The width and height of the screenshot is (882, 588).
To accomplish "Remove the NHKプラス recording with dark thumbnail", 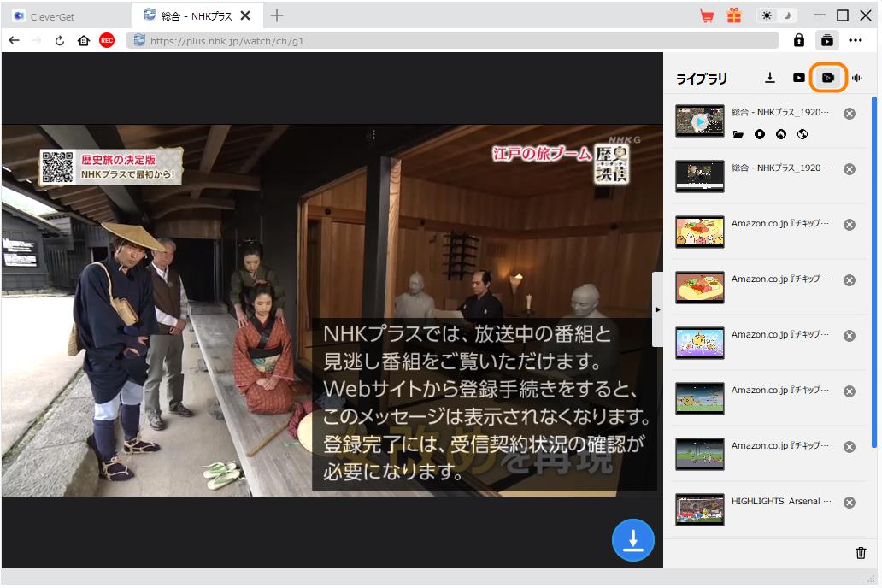I will tap(850, 169).
